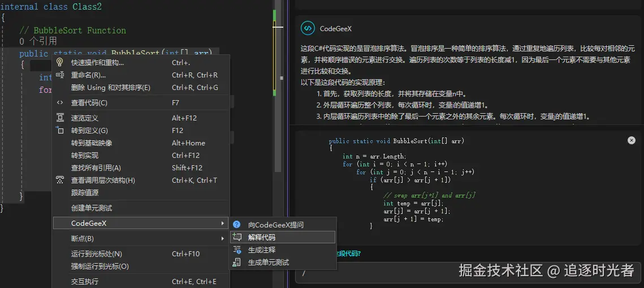This screenshot has width=644, height=288.
Task: Click 'arr[j] = arr[j + 1];' line in snippet
Action: pos(417,211)
